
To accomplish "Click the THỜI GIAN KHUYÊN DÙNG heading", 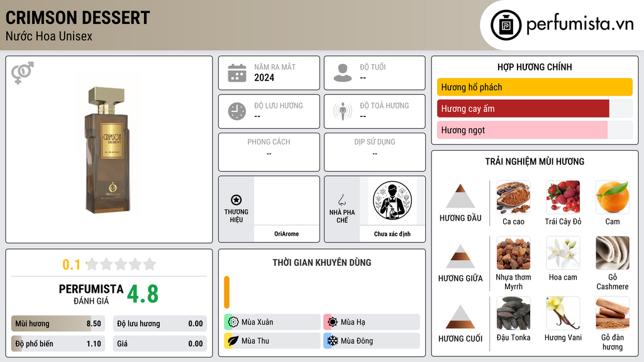I will tap(321, 263).
